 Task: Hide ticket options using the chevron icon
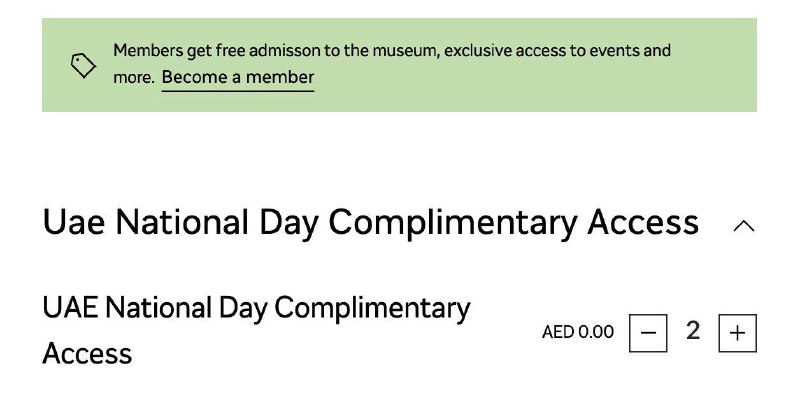click(x=744, y=226)
